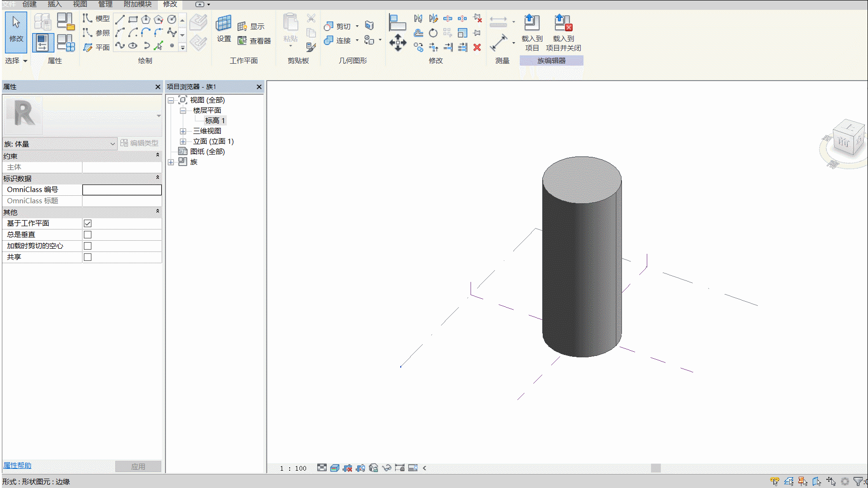Select 标高 1 in project browser
868x488 pixels.
coord(215,121)
